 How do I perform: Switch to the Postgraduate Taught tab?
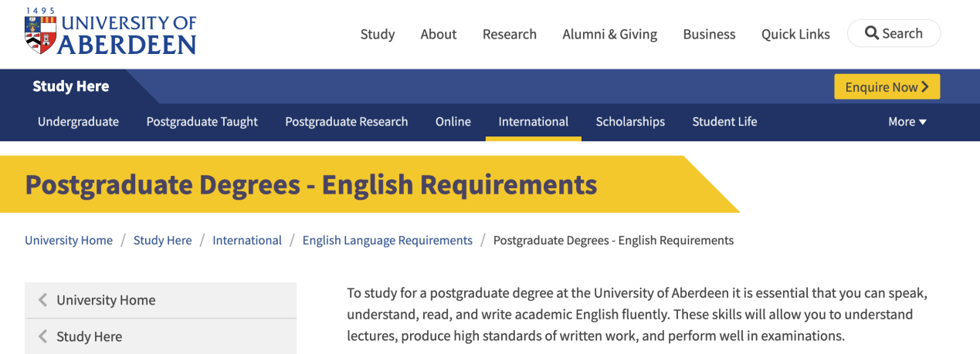tap(202, 122)
